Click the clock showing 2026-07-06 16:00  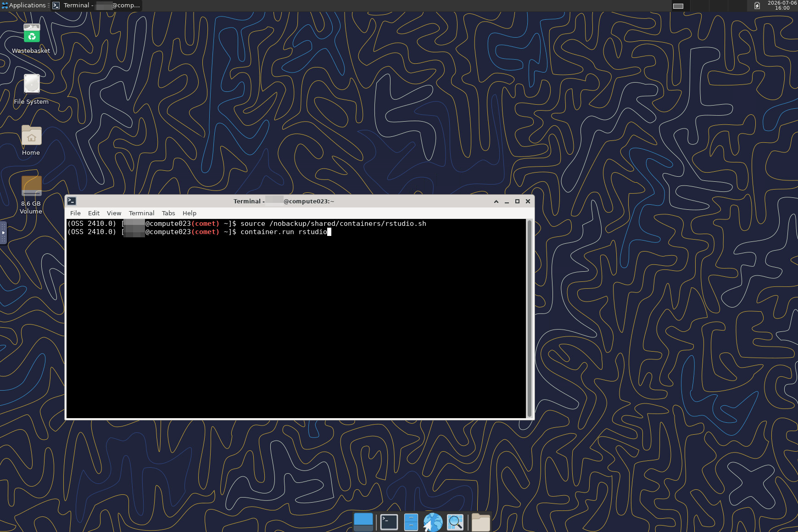(x=782, y=6)
